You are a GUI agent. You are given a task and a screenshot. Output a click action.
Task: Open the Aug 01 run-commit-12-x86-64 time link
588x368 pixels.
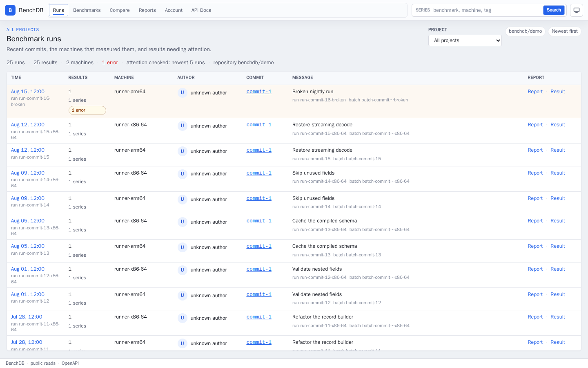pyautogui.click(x=28, y=269)
